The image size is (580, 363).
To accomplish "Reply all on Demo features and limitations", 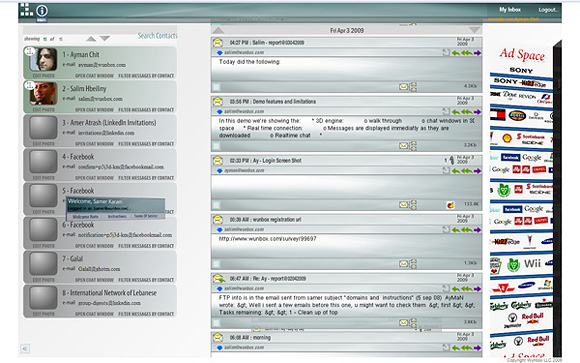I will (x=467, y=112).
